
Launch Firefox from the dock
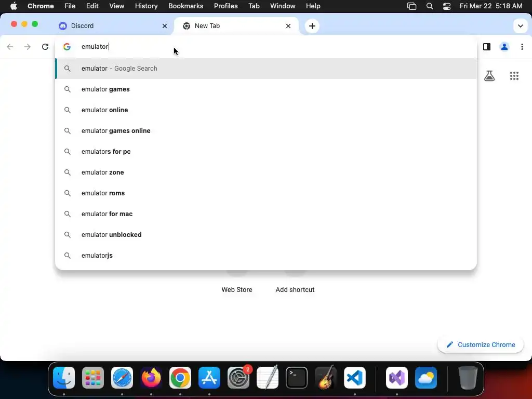click(151, 378)
